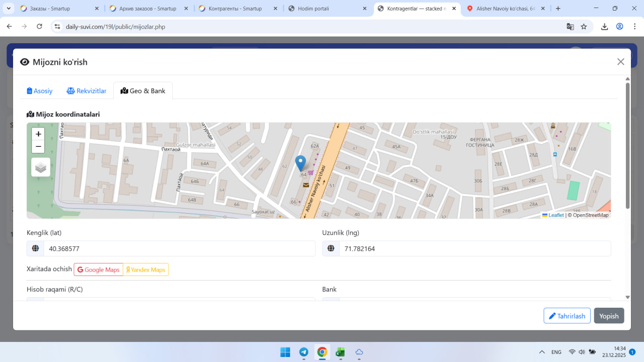Click Yopish to close the dialog
This screenshot has width=644, height=362.
(x=609, y=316)
